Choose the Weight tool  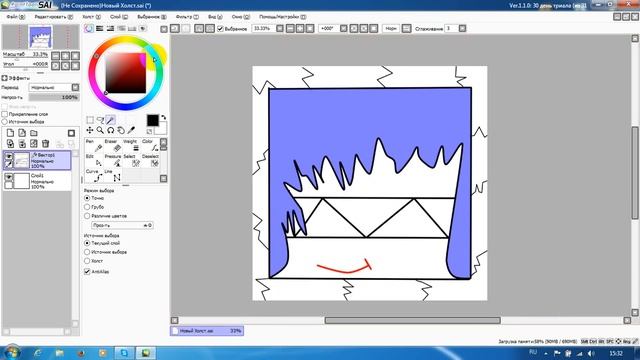click(131, 146)
